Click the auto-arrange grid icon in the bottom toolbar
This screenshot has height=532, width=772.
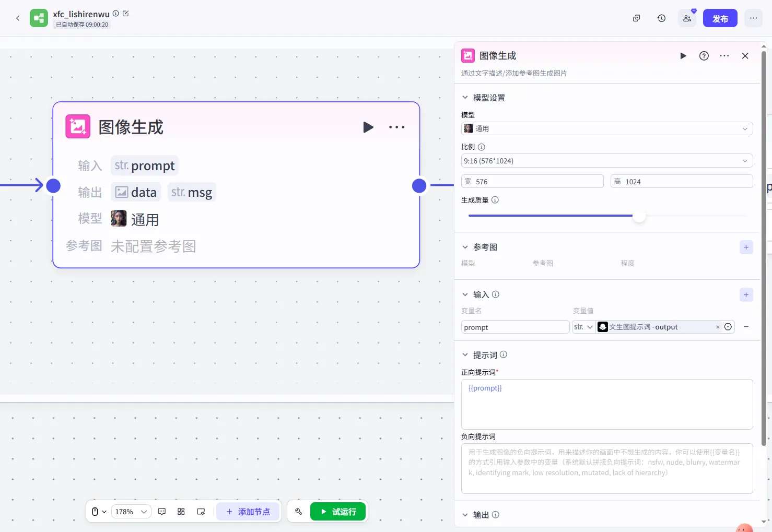click(x=181, y=512)
